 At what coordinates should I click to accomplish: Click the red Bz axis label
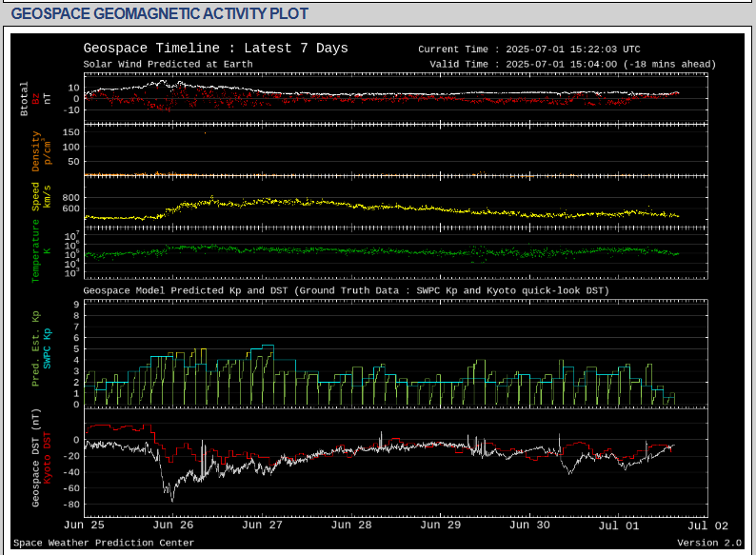[36, 98]
